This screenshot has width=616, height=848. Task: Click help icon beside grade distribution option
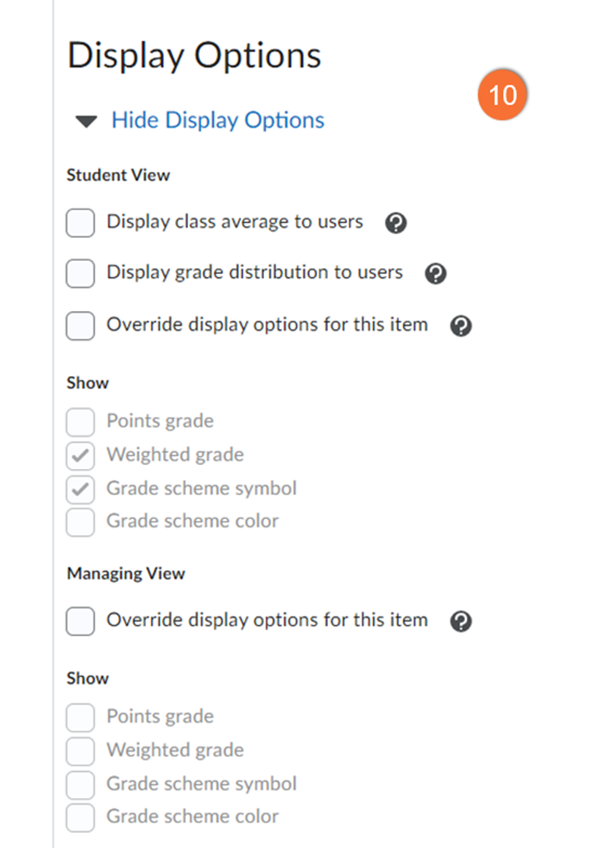(436, 273)
